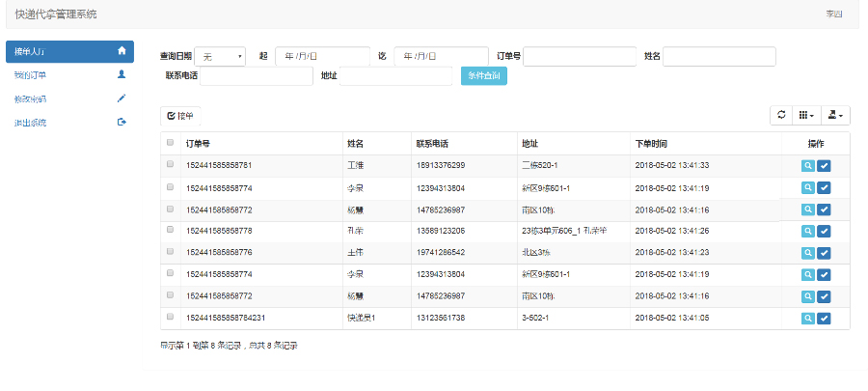Click order number 152441585858778
Screen dimensions: 868x391
point(219,231)
